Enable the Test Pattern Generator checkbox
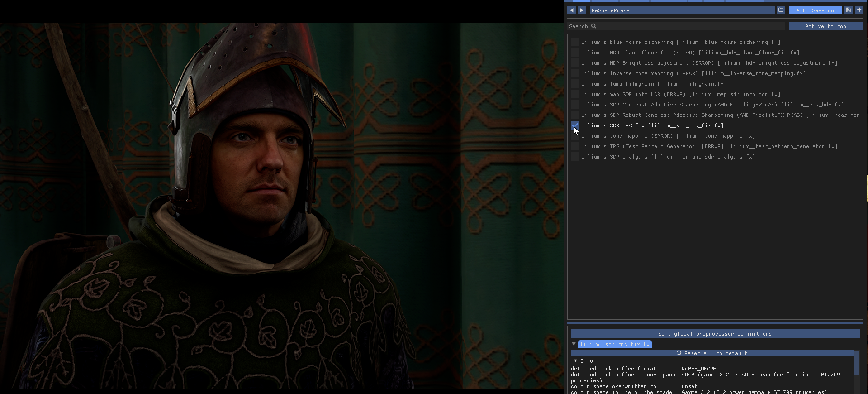 pyautogui.click(x=575, y=146)
